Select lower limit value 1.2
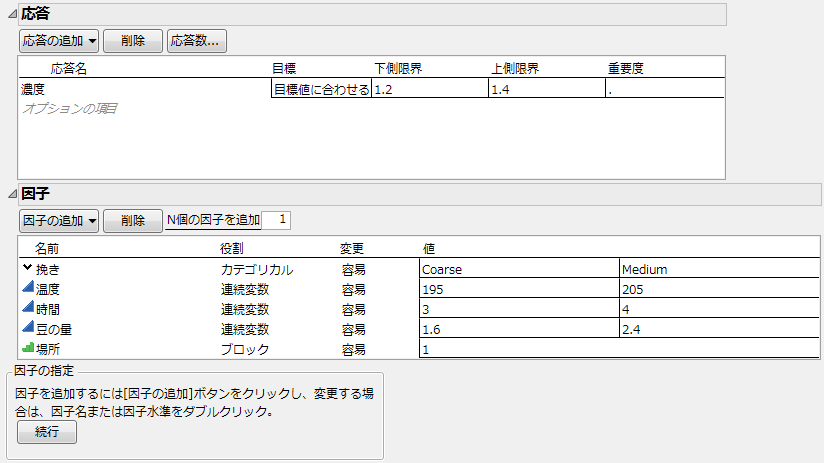The image size is (824, 463). [x=430, y=89]
